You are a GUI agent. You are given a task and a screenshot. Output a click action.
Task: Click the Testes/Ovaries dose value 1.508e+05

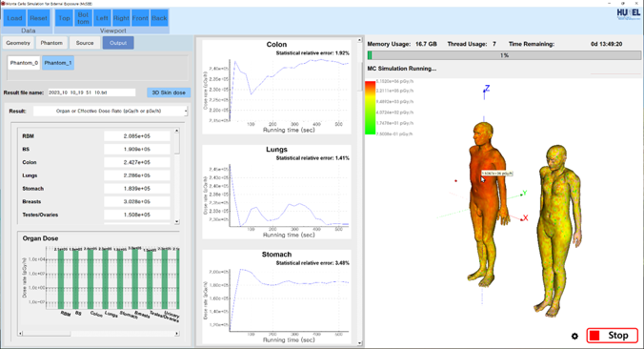point(137,215)
